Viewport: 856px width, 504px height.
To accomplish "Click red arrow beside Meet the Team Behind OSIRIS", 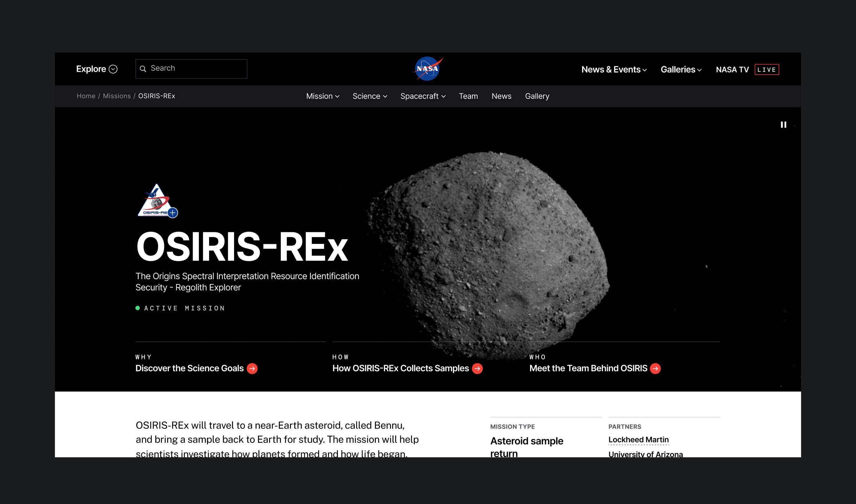I will [655, 368].
